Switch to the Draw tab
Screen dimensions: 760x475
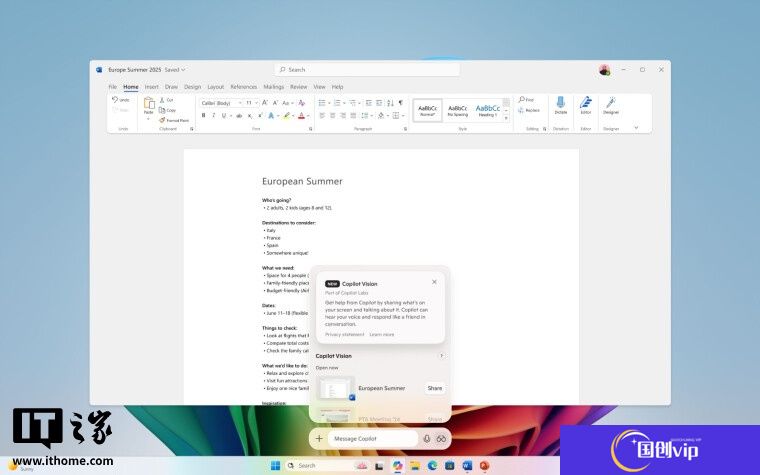tap(171, 87)
